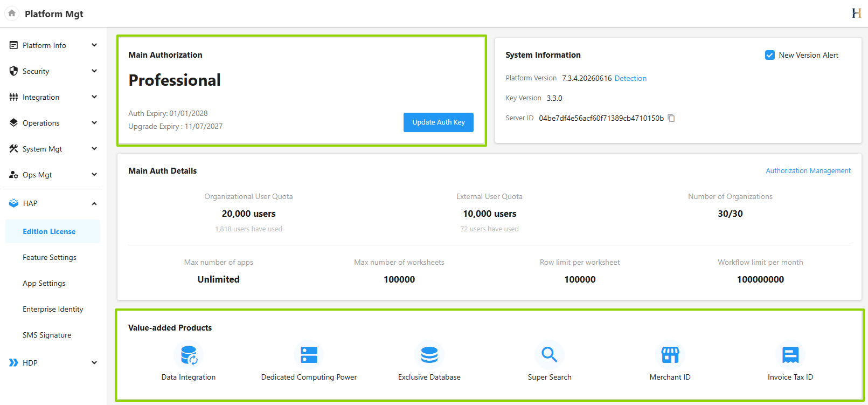Click the Platform Info sidebar icon
Image resolution: width=868 pixels, height=405 pixels.
pyautogui.click(x=13, y=45)
